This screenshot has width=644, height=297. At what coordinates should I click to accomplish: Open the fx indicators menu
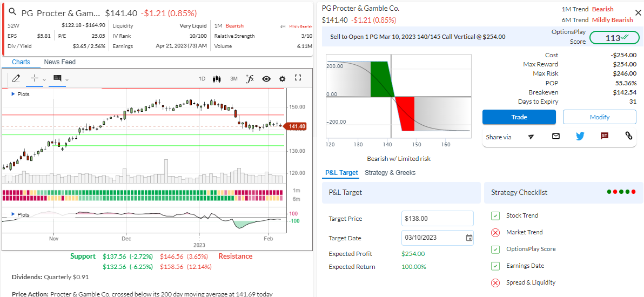[249, 78]
